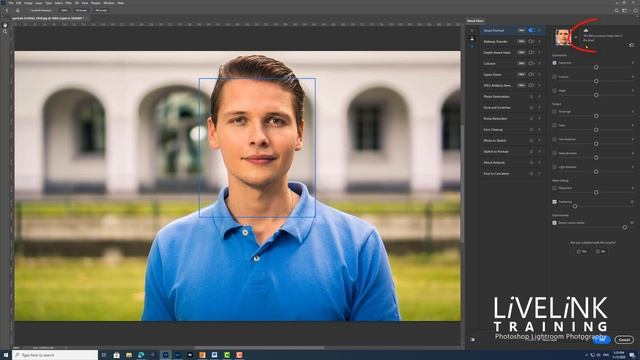Screen dimensions: 640x360
Task: Uncheck the Happiness checkbox
Action: click(x=554, y=63)
